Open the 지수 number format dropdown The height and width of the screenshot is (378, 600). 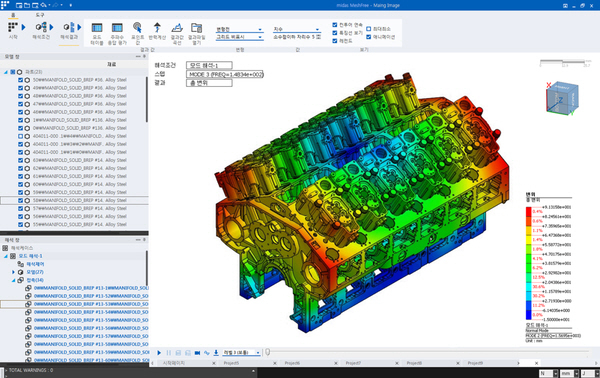click(x=297, y=29)
